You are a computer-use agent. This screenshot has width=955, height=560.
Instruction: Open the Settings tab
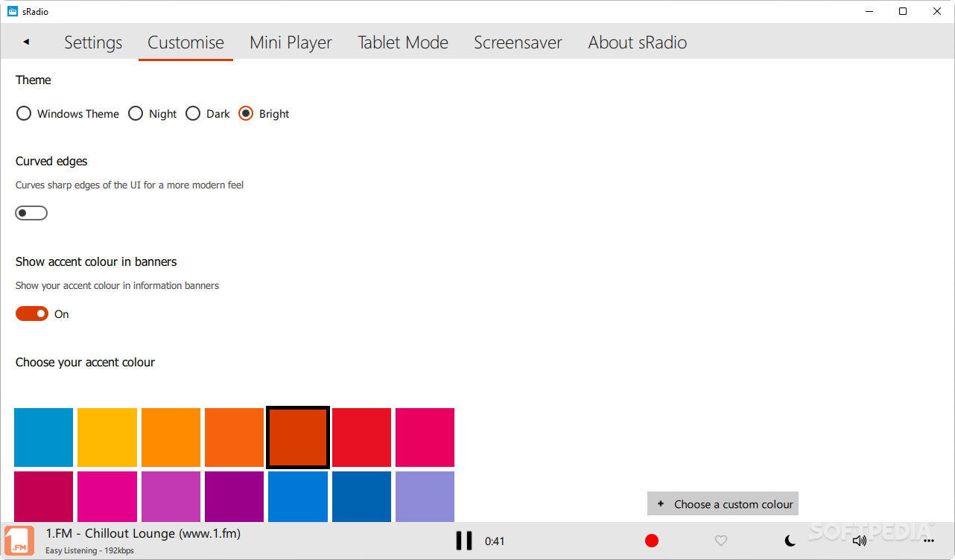[x=93, y=42]
